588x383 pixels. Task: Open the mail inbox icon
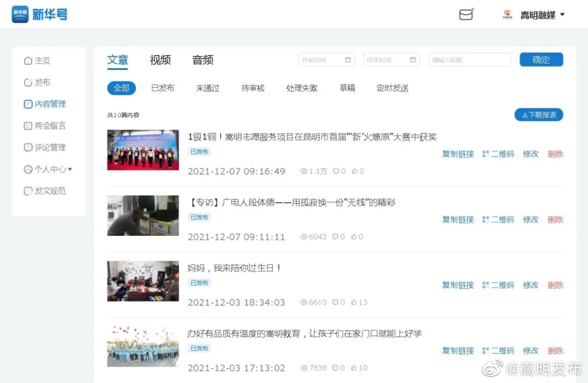(x=465, y=15)
